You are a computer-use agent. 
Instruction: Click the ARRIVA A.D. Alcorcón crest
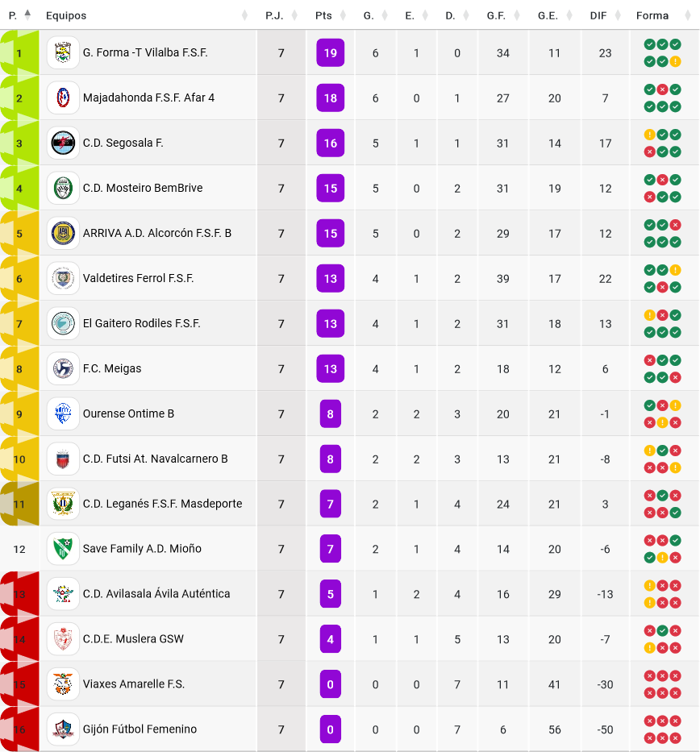[x=63, y=233]
